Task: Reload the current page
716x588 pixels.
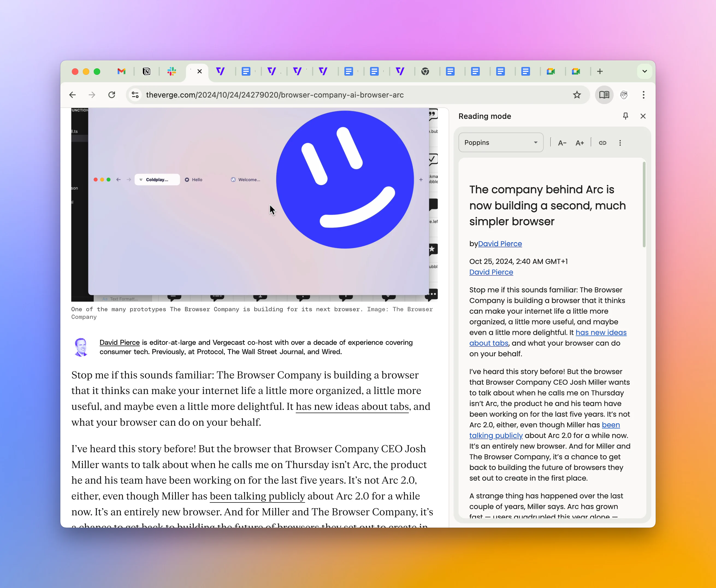Action: [x=112, y=95]
